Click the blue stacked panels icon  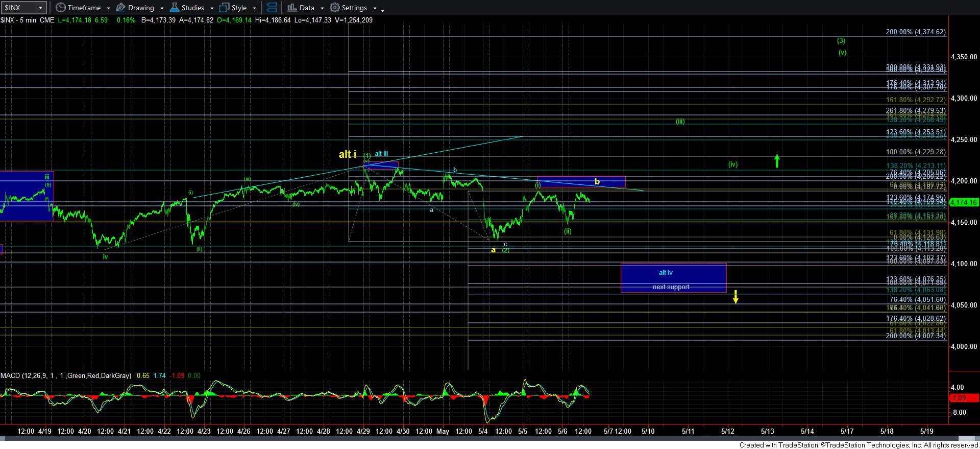coord(272,8)
